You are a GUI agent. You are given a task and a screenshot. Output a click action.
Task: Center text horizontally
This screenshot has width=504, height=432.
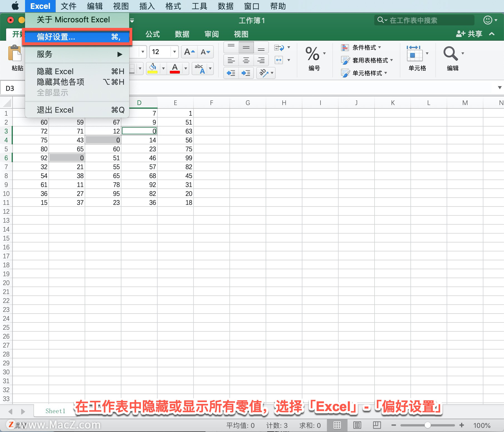(x=246, y=60)
